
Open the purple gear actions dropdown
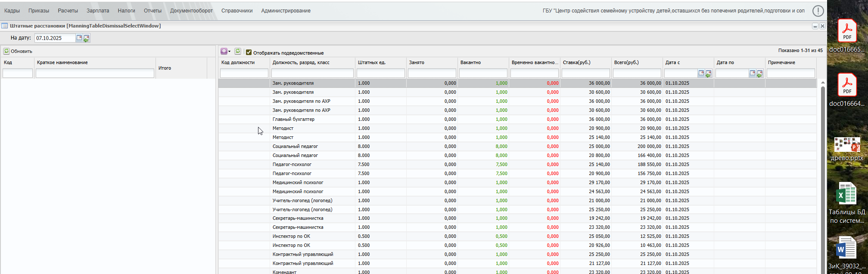pos(225,51)
